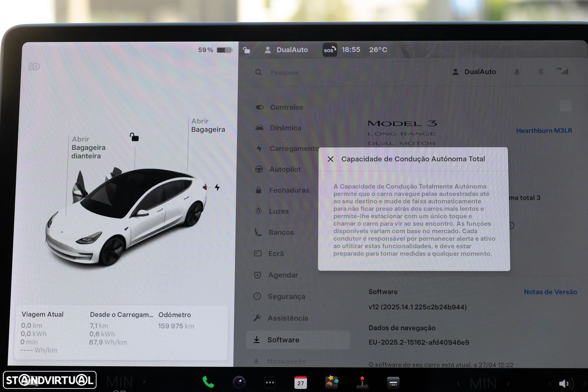Tap the Desde o Carregam... trip column
588x392 pixels.
click(x=121, y=328)
